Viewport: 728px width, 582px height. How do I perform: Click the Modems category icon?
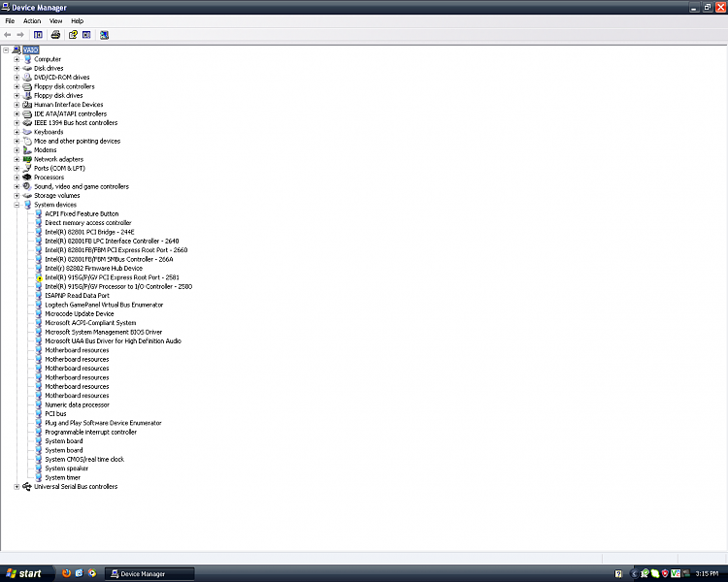tap(27, 150)
